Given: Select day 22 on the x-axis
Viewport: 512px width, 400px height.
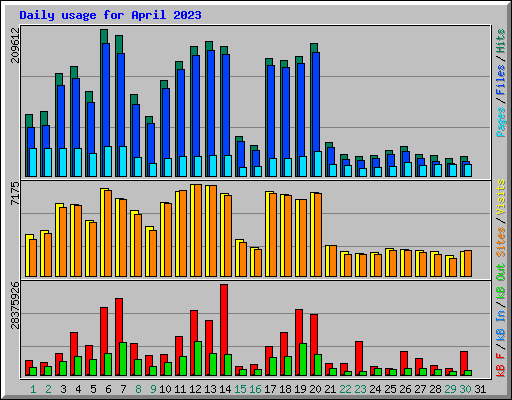Looking at the screenshot, I should click(345, 389).
